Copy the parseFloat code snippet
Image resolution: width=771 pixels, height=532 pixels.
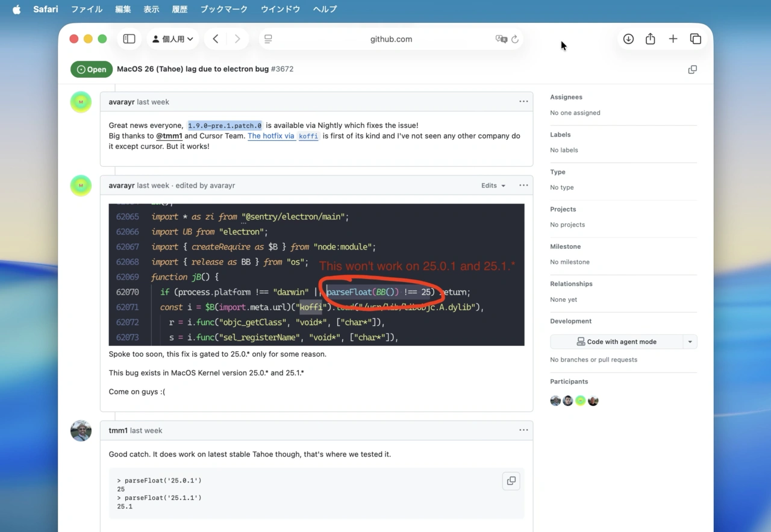click(x=511, y=481)
